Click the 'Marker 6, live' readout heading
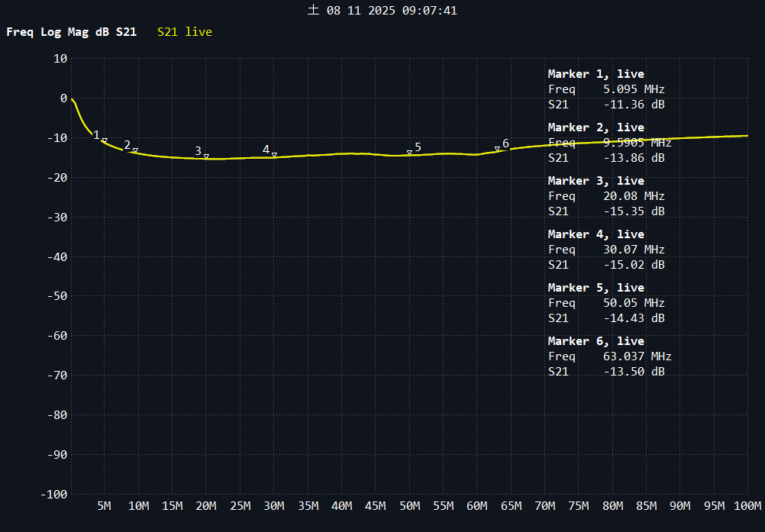Image resolution: width=765 pixels, height=532 pixels. [x=596, y=341]
